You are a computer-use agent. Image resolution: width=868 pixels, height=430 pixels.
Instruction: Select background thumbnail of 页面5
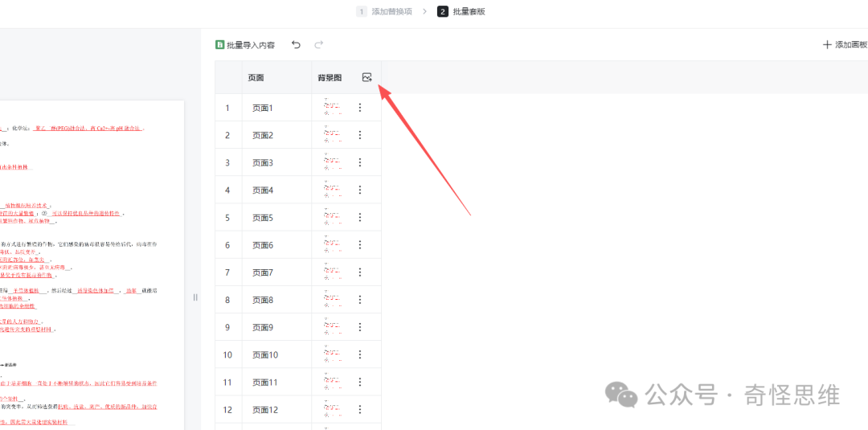333,218
